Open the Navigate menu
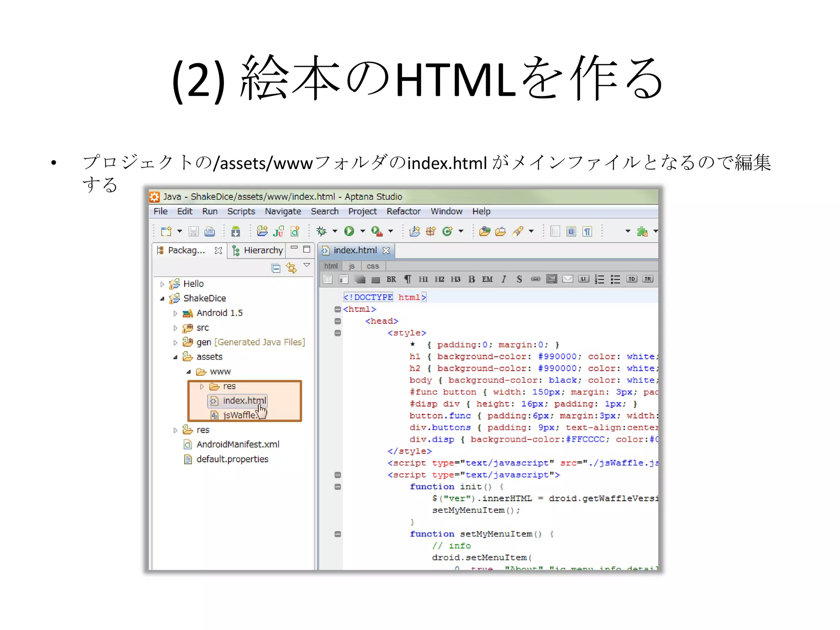840x630 pixels. click(283, 211)
